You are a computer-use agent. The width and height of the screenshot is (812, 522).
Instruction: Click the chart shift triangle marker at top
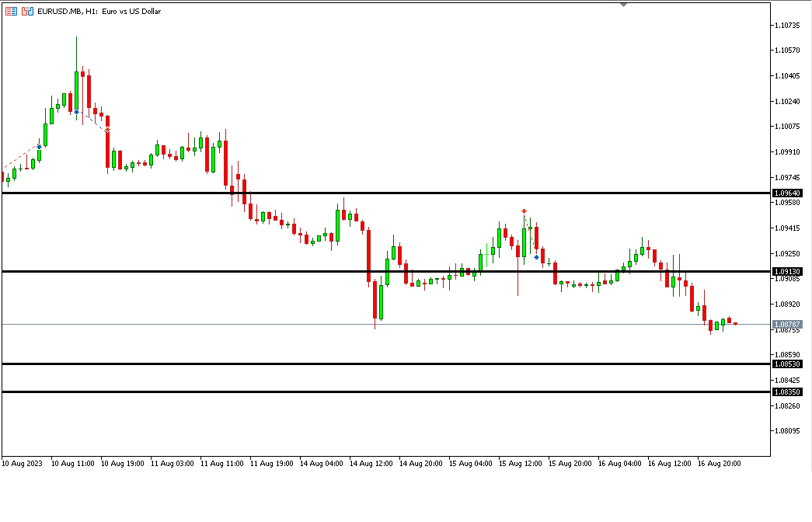(x=623, y=5)
